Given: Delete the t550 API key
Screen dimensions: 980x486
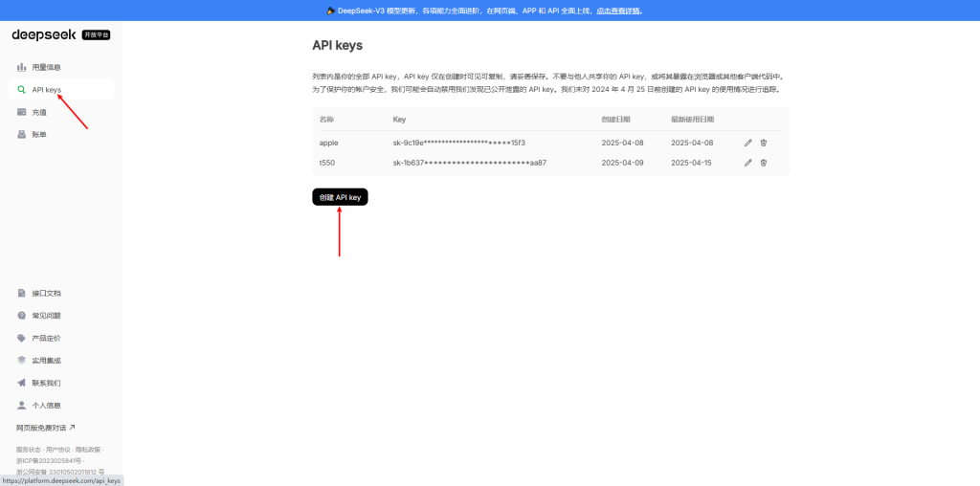Looking at the screenshot, I should pyautogui.click(x=763, y=163).
